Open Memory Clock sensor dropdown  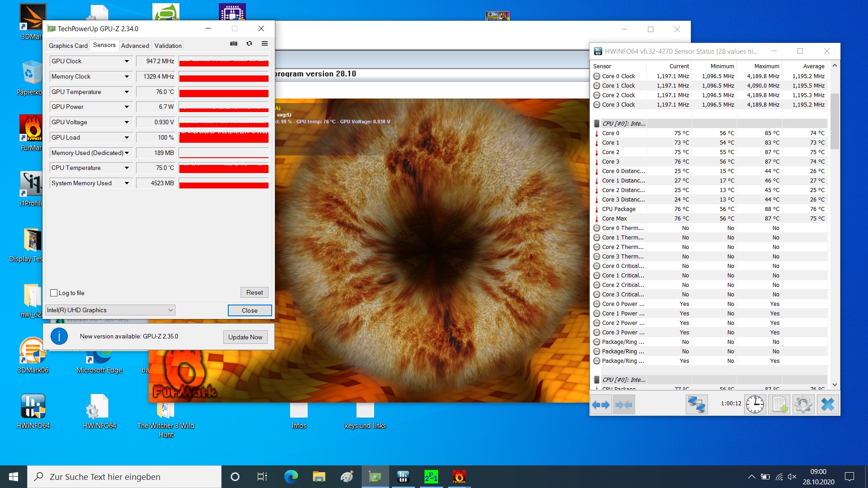127,76
